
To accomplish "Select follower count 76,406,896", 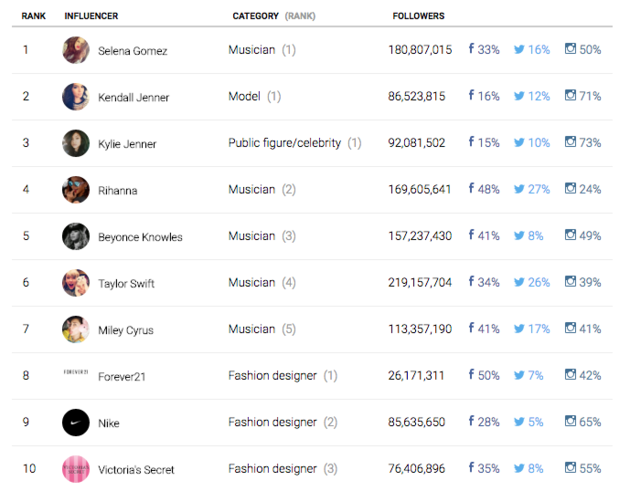I will tap(417, 468).
